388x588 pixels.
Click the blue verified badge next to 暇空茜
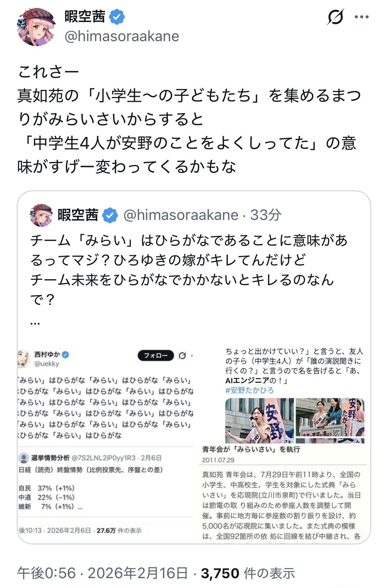117,17
